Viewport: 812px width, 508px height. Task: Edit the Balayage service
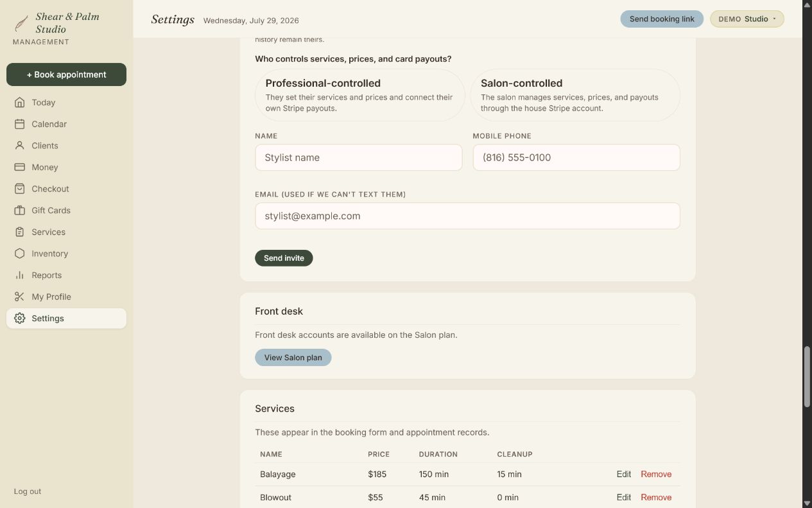(624, 474)
